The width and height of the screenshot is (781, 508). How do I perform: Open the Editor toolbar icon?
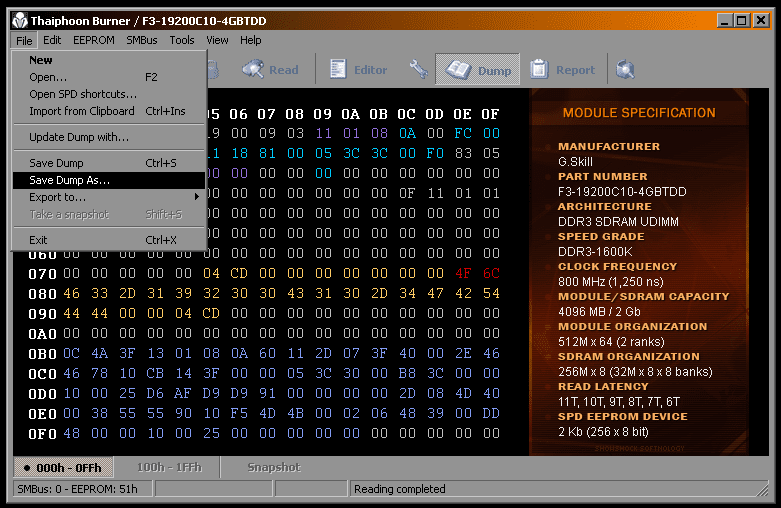(338, 70)
